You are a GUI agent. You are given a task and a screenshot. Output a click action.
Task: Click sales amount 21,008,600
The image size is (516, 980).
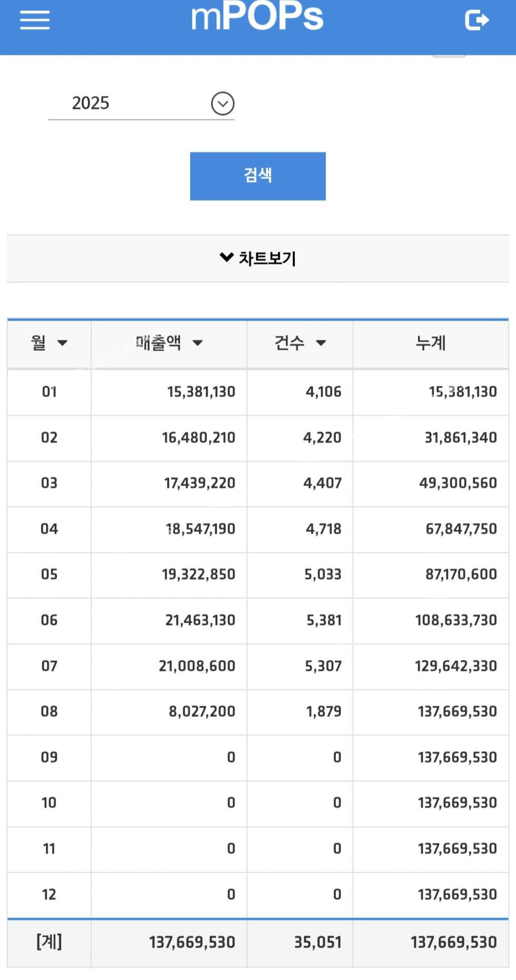(x=197, y=666)
